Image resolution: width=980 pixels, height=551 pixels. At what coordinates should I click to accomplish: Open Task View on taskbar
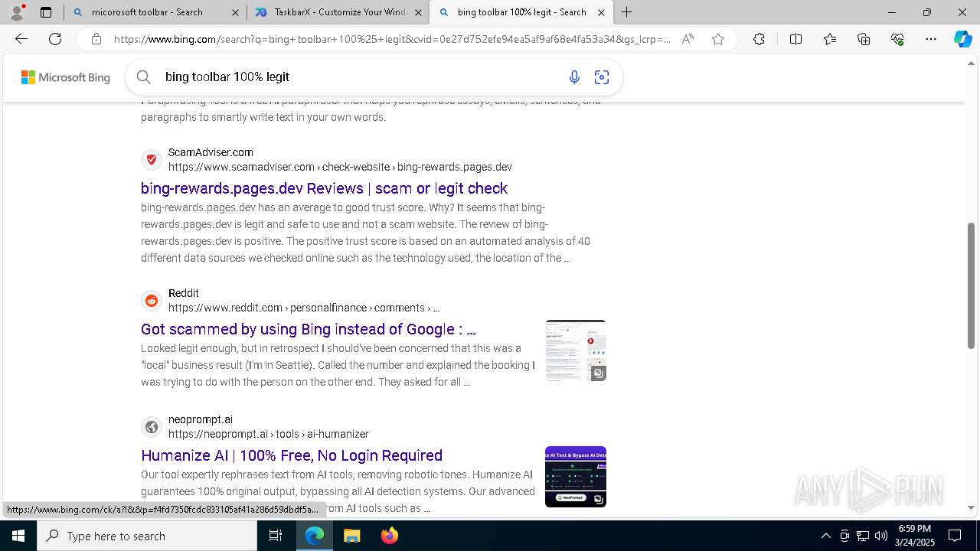[x=276, y=536]
